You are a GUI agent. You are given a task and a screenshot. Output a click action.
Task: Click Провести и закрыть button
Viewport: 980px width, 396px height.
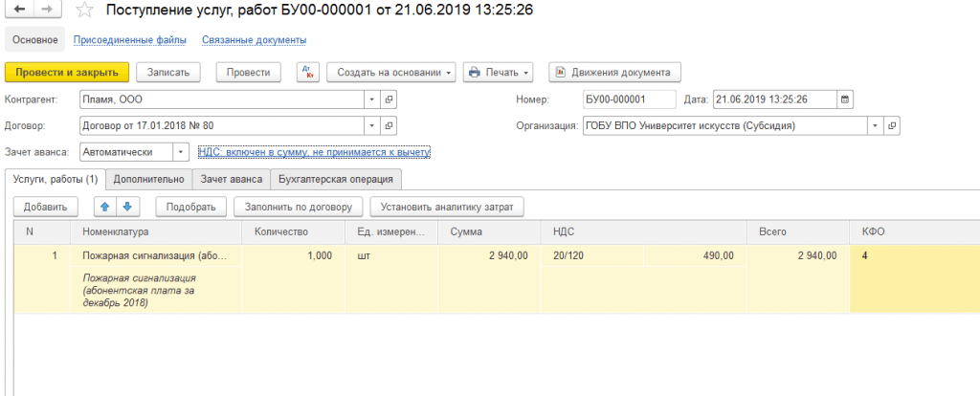pyautogui.click(x=67, y=72)
